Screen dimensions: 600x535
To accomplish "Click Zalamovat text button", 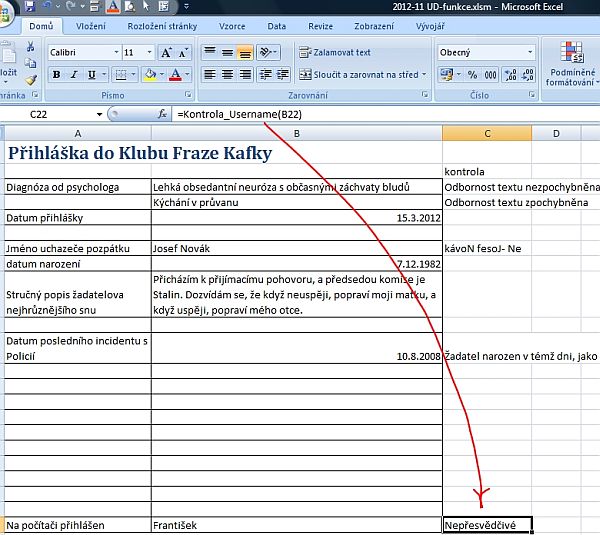I will (335, 52).
